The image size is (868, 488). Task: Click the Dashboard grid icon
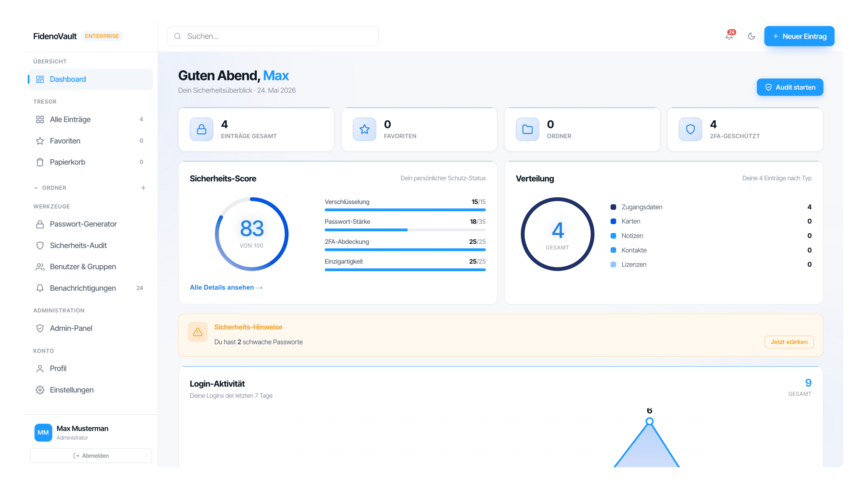tap(40, 79)
